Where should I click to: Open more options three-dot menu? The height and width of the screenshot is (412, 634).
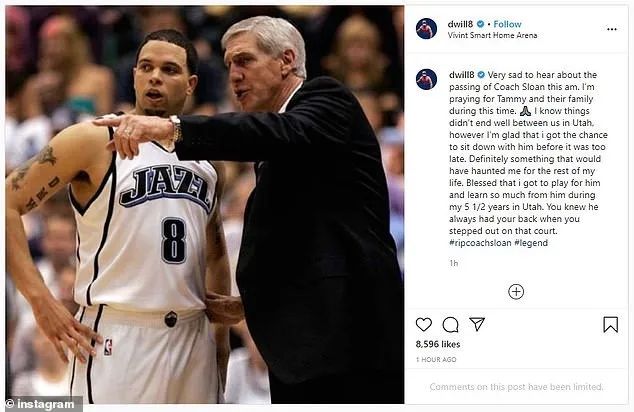tap(612, 29)
